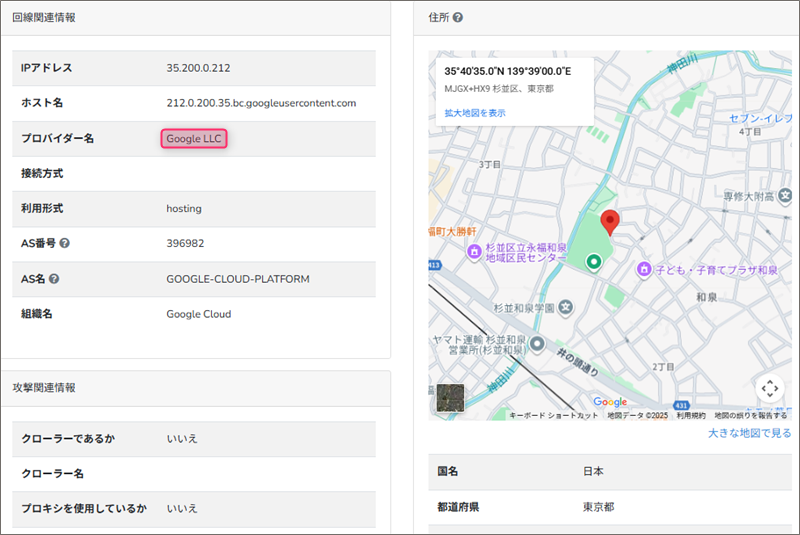Click the 子ども・子育てプラザ和泉 marker icon
The image size is (800, 535).
click(645, 269)
